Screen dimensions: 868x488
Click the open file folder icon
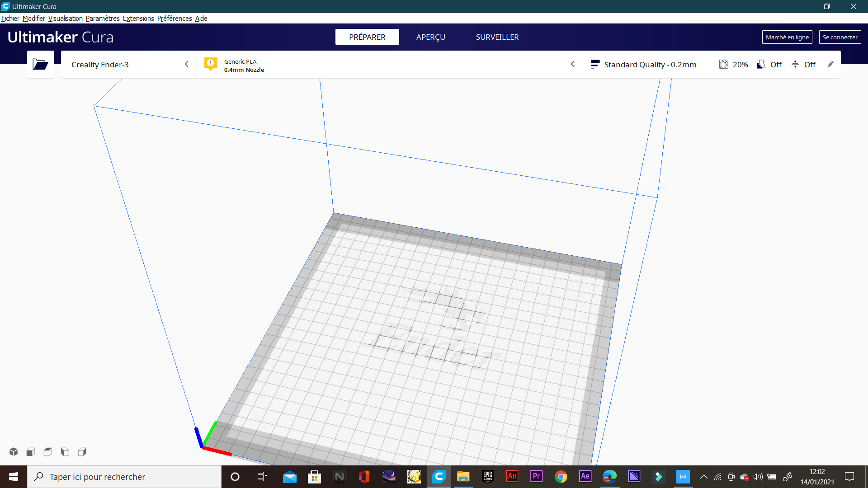point(40,64)
